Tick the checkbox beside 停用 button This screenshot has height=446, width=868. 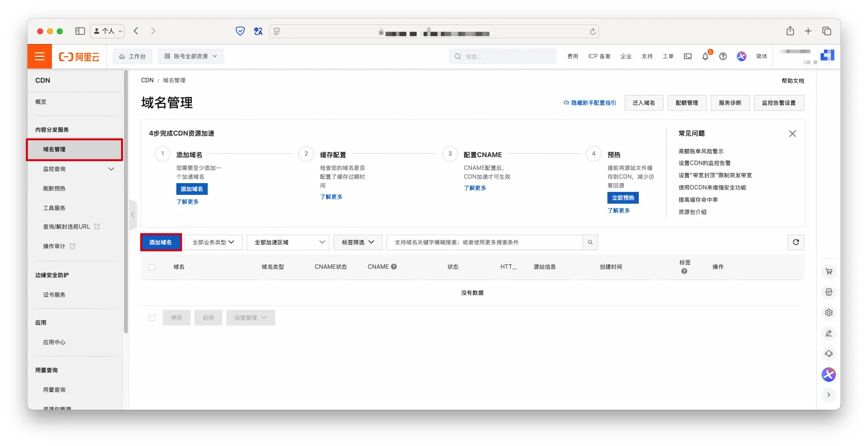click(x=152, y=318)
